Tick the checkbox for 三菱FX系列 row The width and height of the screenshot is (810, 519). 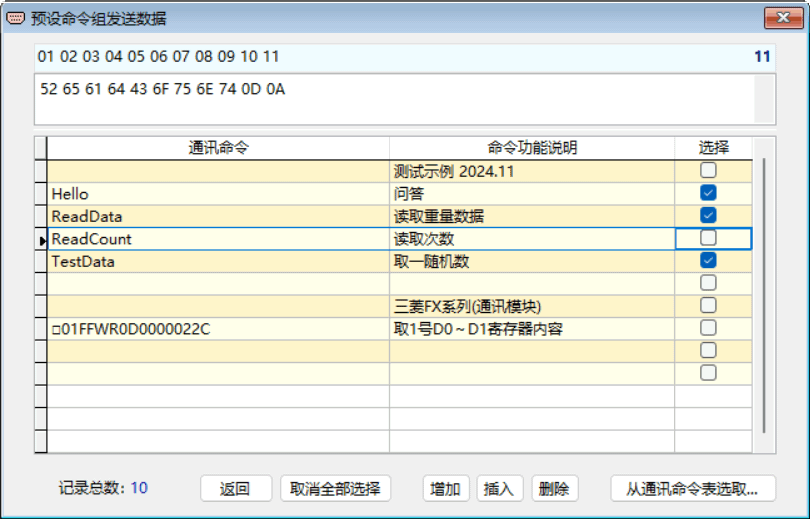click(708, 305)
